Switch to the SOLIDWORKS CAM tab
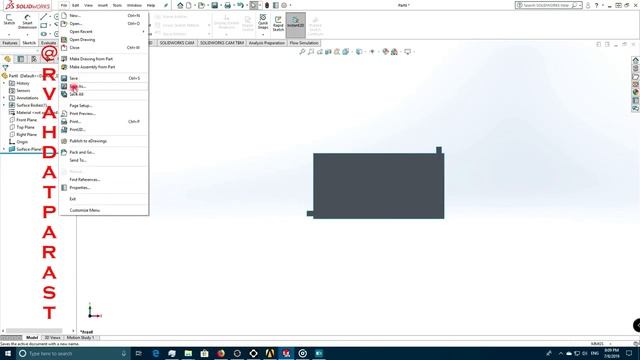The image size is (640, 360). coord(177,43)
